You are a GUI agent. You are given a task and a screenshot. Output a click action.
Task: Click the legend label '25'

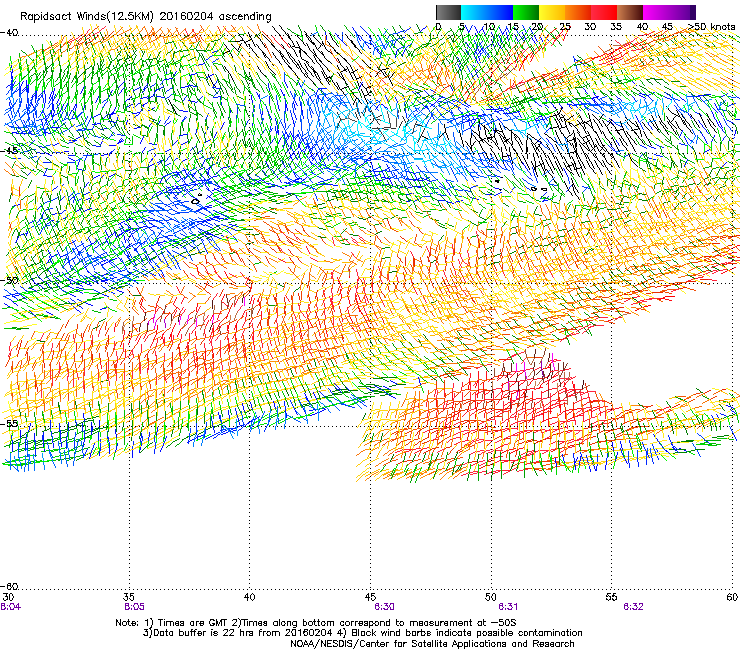coord(565,27)
